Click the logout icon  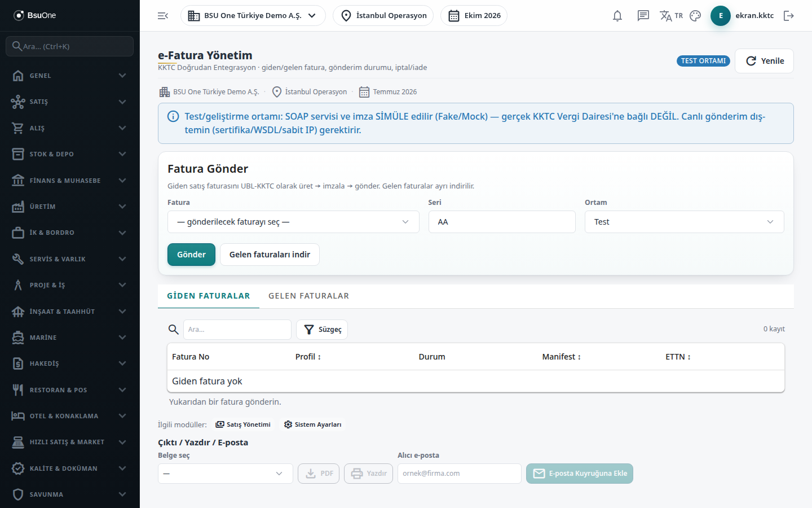pos(789,16)
